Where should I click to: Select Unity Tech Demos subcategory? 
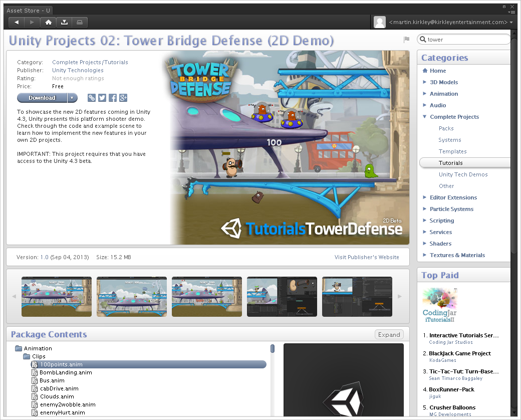463,174
